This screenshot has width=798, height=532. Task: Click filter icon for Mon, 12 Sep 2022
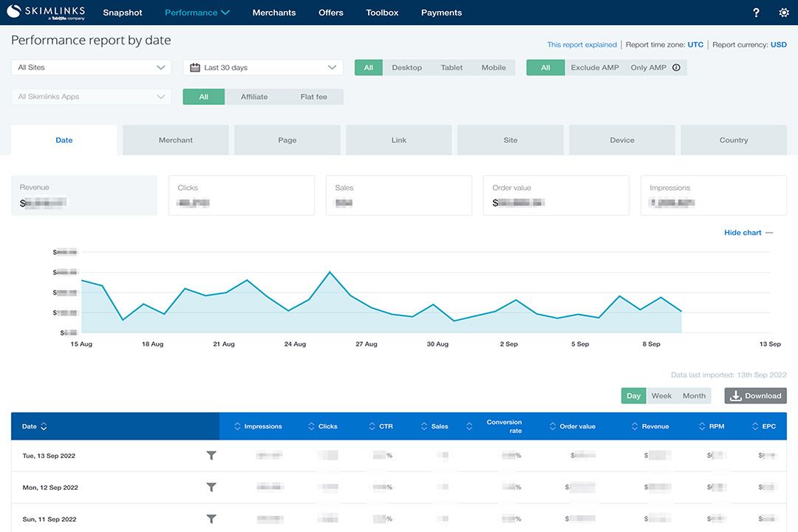click(x=211, y=488)
